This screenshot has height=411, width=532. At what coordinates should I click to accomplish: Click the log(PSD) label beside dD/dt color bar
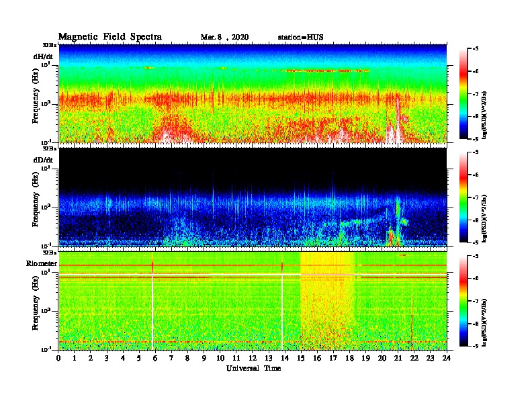pyautogui.click(x=484, y=219)
